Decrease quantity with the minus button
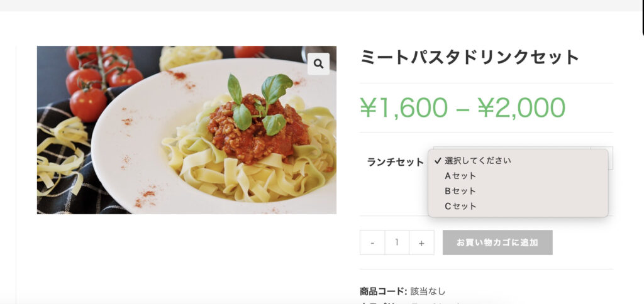Image resolution: width=644 pixels, height=304 pixels. [372, 242]
